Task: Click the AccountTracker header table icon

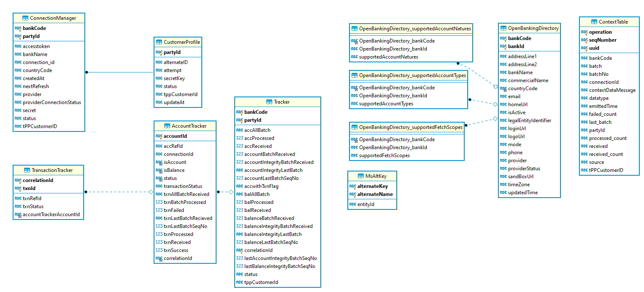Action: [167, 126]
